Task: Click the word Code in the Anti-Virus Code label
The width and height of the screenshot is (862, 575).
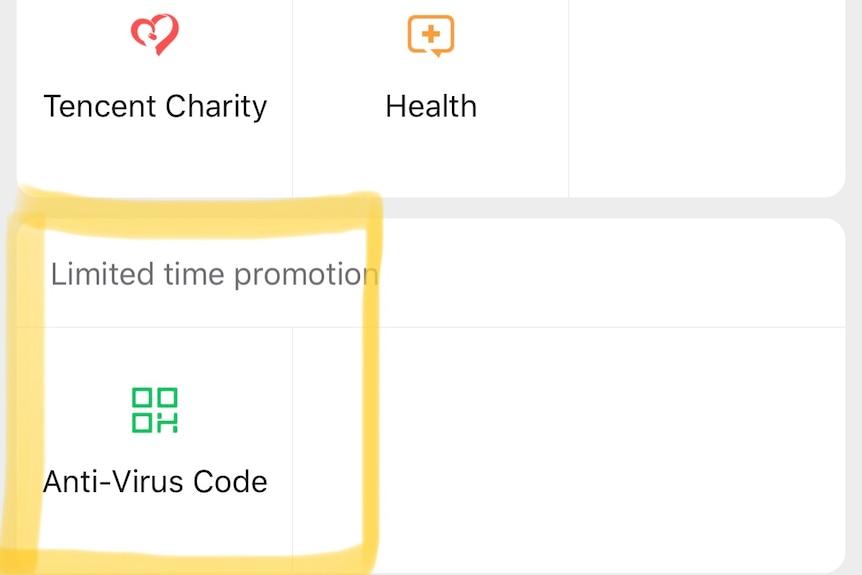Action: click(x=230, y=482)
